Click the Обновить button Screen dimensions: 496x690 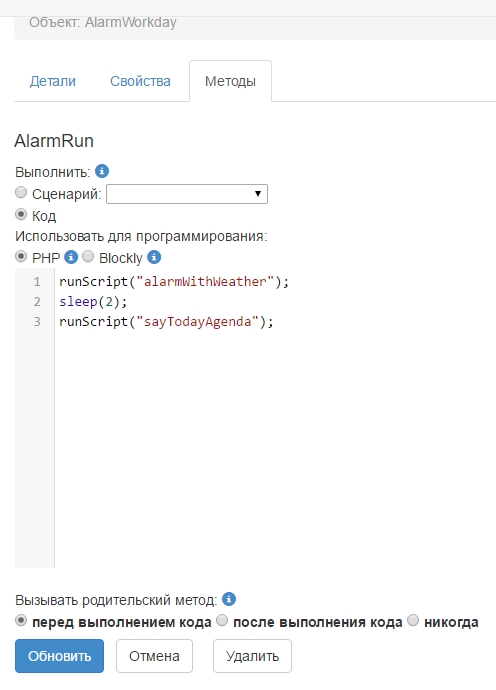click(x=59, y=656)
